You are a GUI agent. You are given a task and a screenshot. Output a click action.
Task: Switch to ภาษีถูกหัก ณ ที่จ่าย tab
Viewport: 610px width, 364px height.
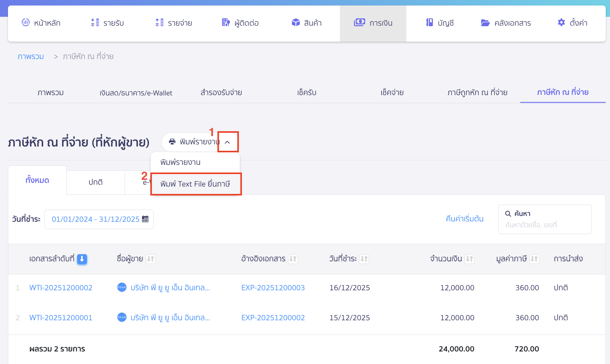(477, 92)
